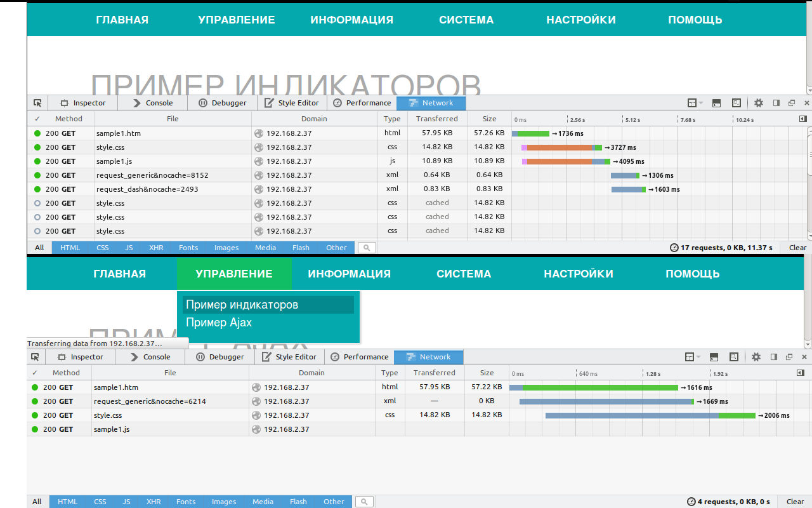The width and height of the screenshot is (812, 508).
Task: Expand details pane toggle in upper network panel
Action: pyautogui.click(x=802, y=119)
